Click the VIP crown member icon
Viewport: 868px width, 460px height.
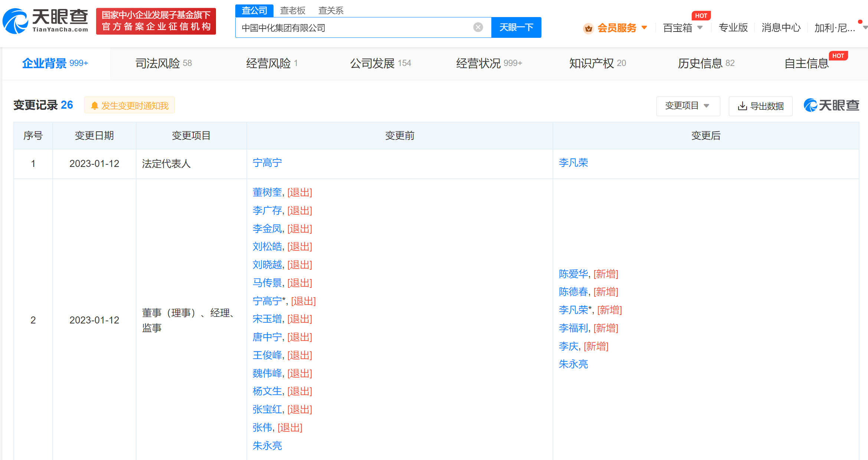[x=588, y=28]
